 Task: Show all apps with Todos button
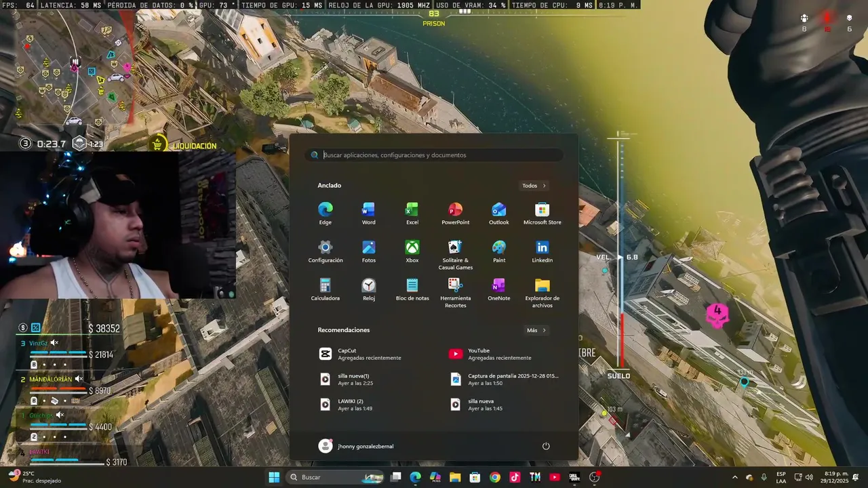534,186
